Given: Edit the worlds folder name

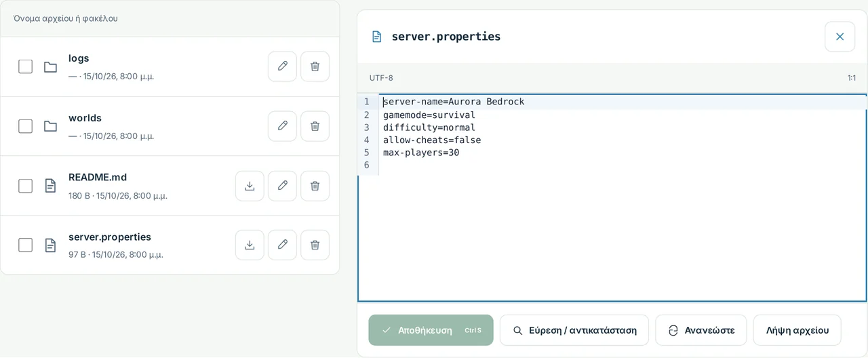Looking at the screenshot, I should coord(282,126).
